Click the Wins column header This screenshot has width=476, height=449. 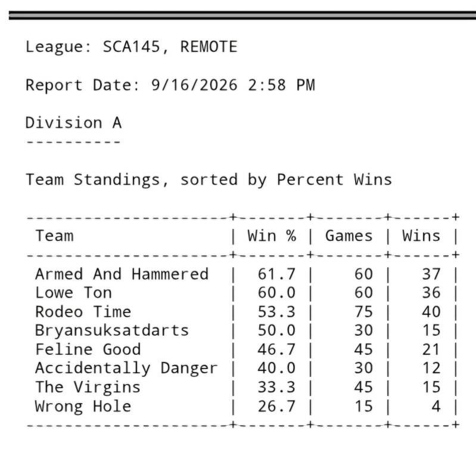tap(421, 236)
